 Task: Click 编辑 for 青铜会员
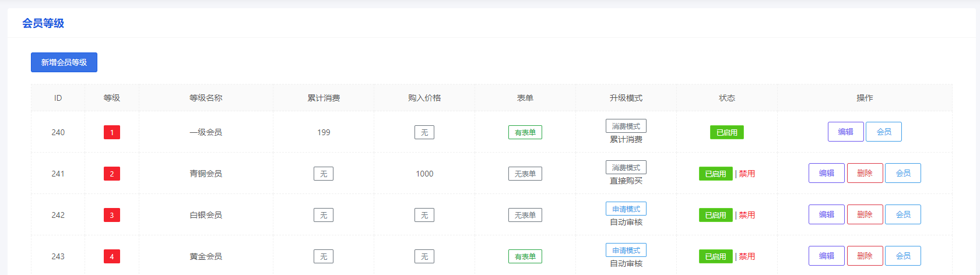pos(826,173)
